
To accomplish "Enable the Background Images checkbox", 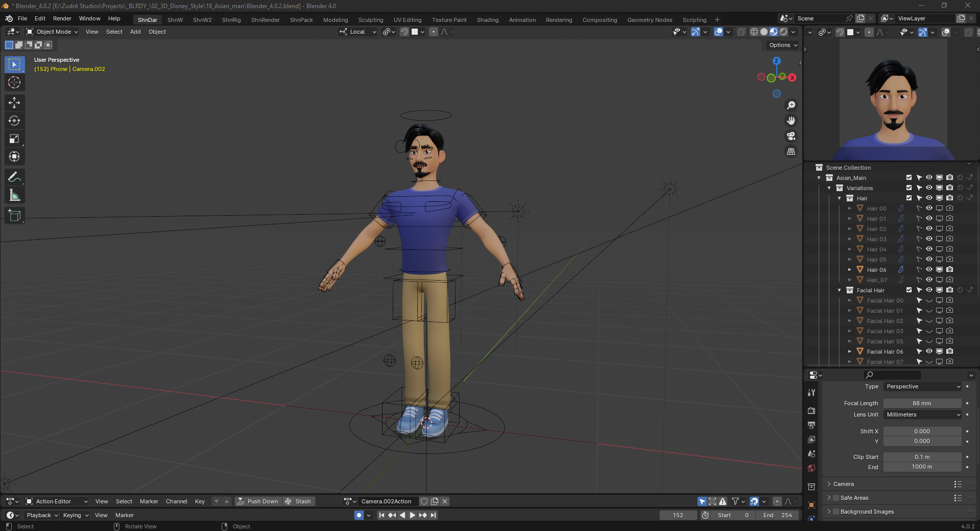I will [x=836, y=512].
